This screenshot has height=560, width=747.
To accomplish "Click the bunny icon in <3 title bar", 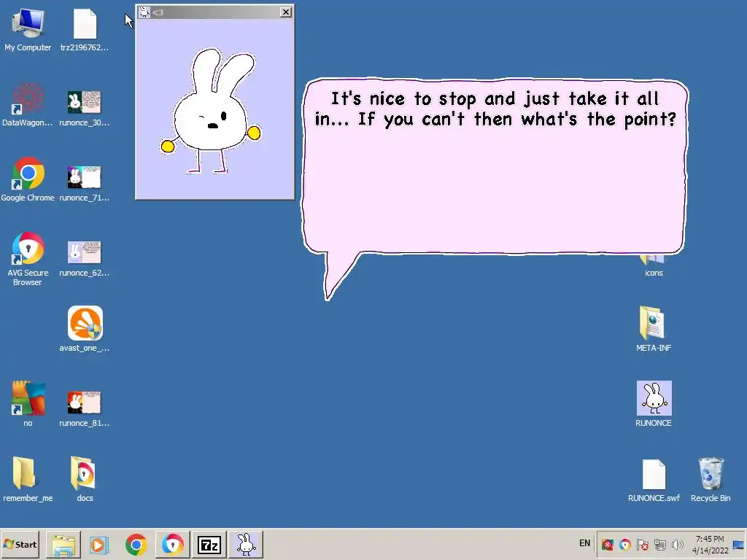I will point(144,12).
